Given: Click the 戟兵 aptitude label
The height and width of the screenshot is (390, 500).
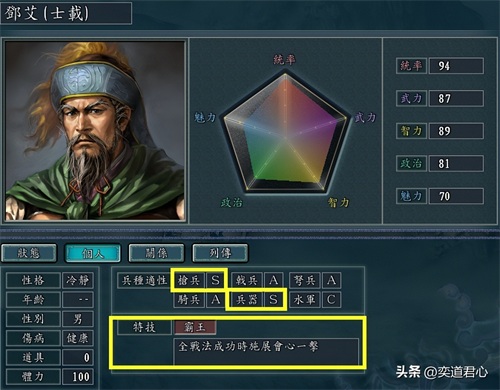Looking at the screenshot, I should [246, 280].
